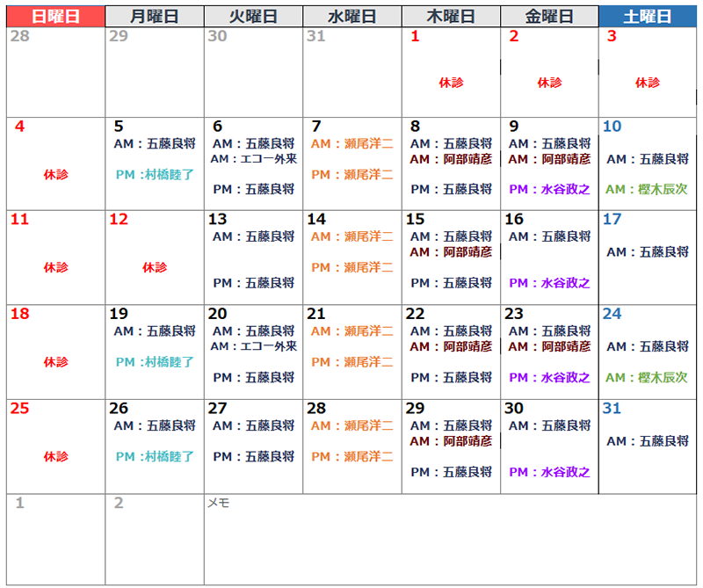Open PM：水谷政之 entry on the 30th
Image resolution: width=703 pixels, height=588 pixels.
pyautogui.click(x=549, y=472)
